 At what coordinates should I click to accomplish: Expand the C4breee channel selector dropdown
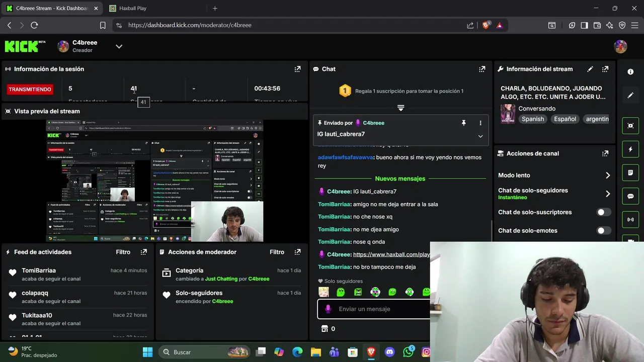click(119, 46)
